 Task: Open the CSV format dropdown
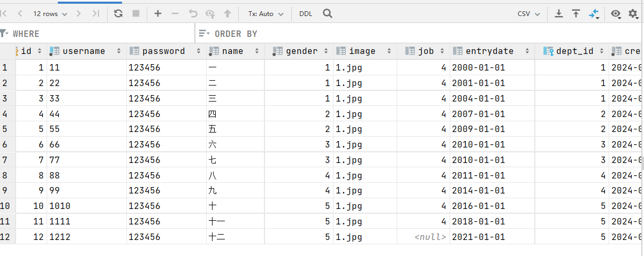point(529,14)
